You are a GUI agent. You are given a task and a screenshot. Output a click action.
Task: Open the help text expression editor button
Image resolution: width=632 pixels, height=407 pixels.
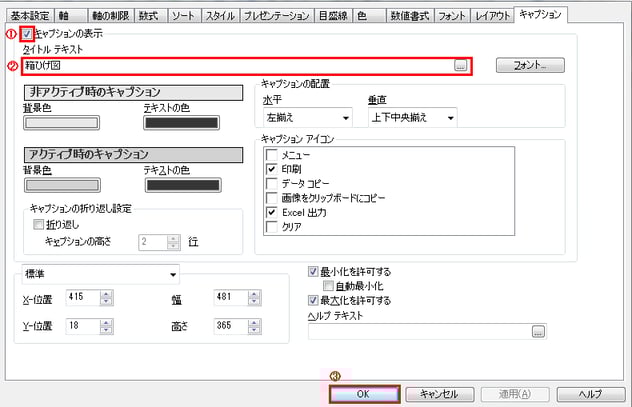tap(538, 332)
